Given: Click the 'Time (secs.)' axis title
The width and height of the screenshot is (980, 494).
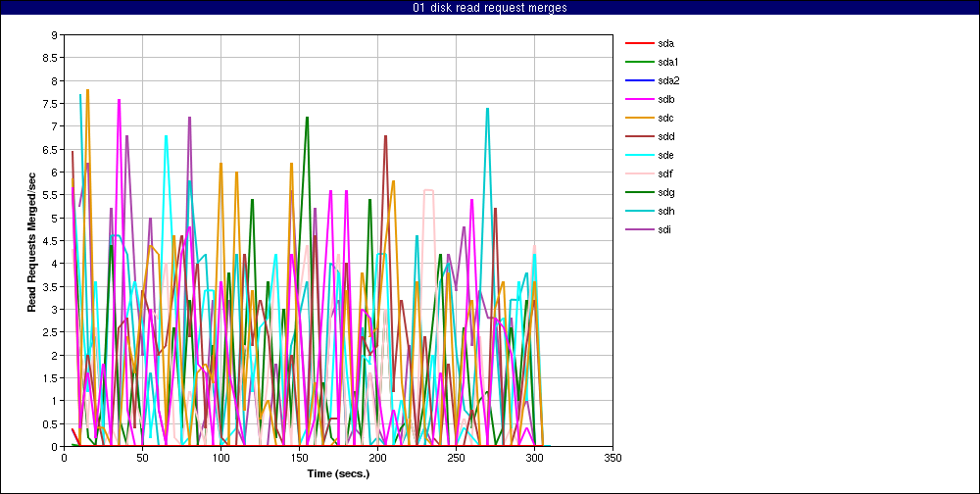Looking at the screenshot, I should 339,473.
